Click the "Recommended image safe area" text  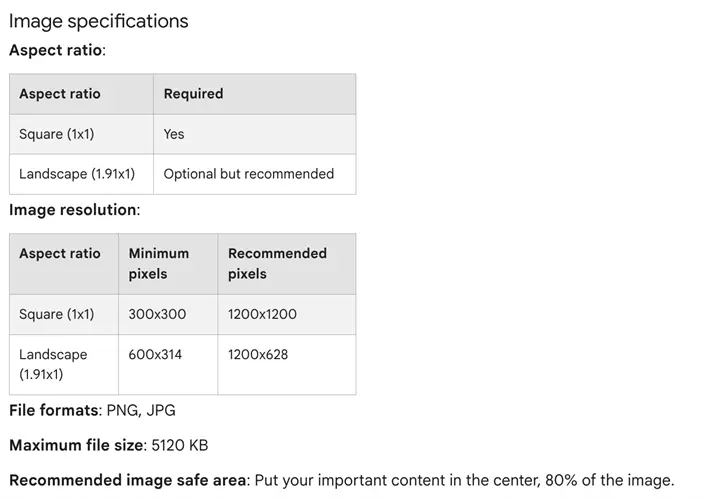(x=129, y=480)
